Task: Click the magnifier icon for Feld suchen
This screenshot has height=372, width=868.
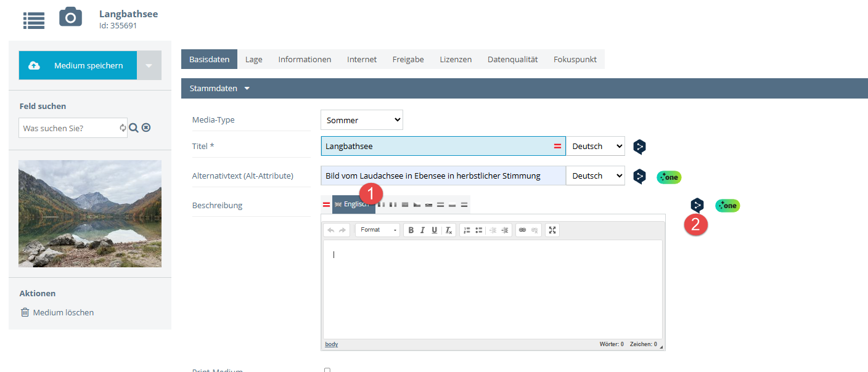Action: click(x=133, y=127)
